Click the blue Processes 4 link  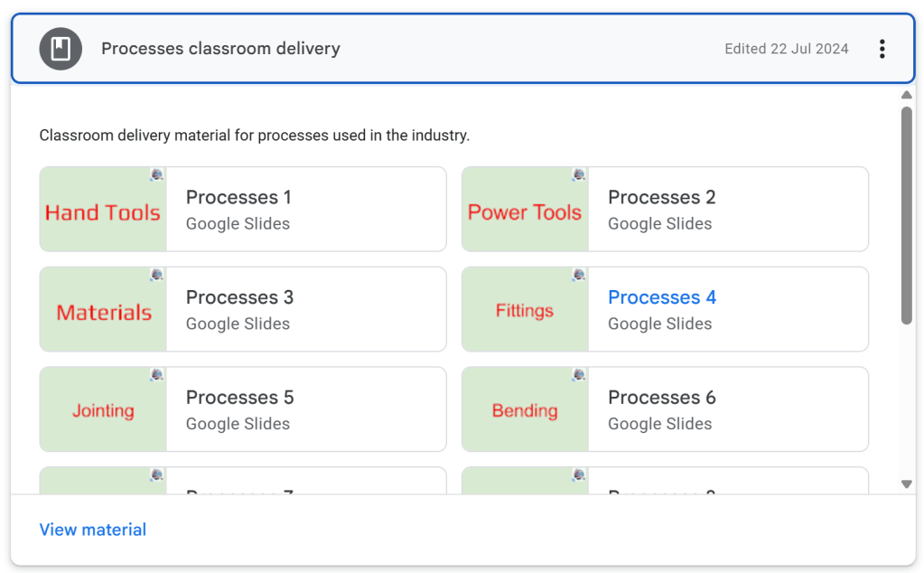point(661,297)
